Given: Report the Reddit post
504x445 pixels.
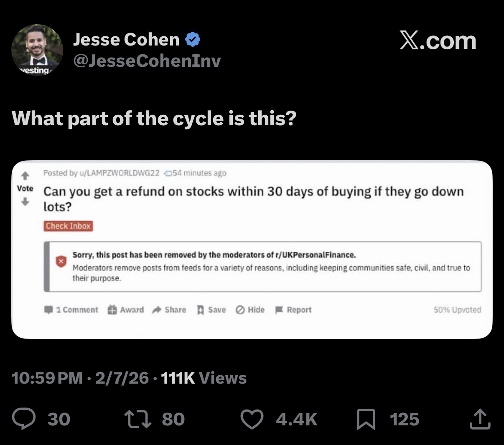Looking at the screenshot, I should click(293, 310).
